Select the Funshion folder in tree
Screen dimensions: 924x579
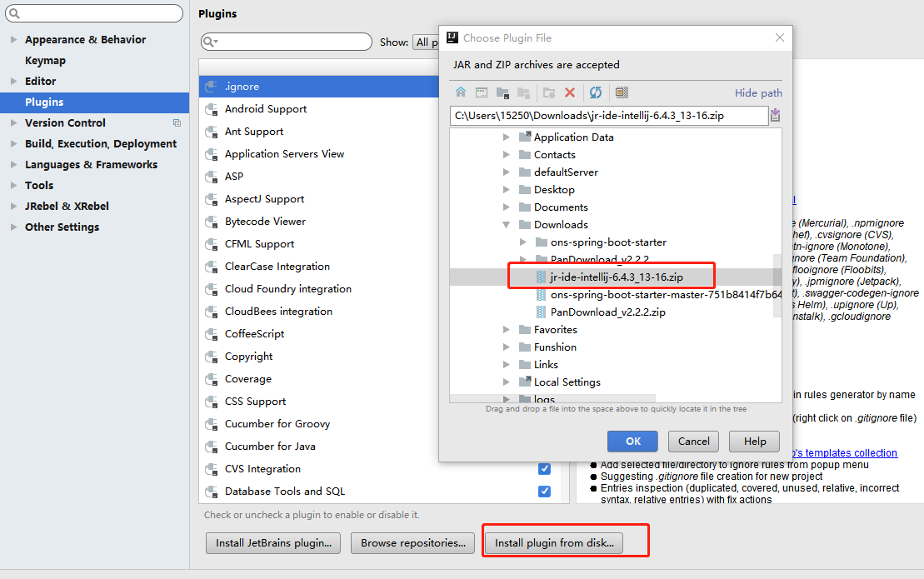click(x=555, y=347)
